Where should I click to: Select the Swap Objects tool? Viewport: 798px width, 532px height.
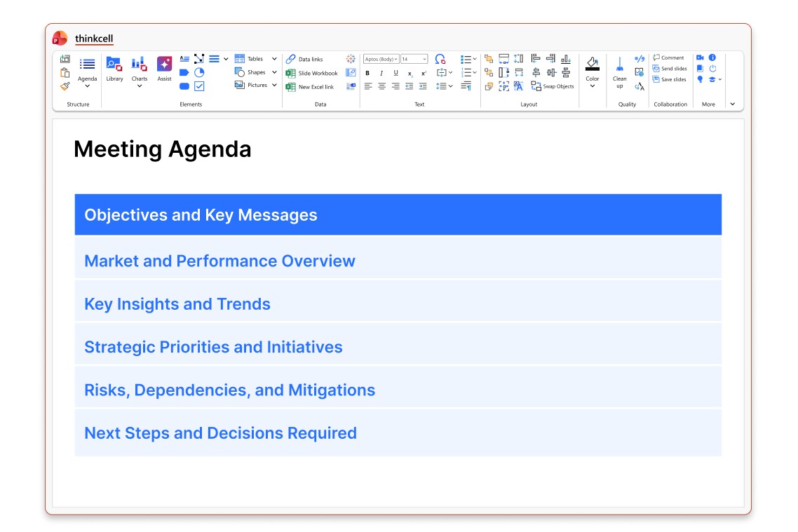[552, 86]
